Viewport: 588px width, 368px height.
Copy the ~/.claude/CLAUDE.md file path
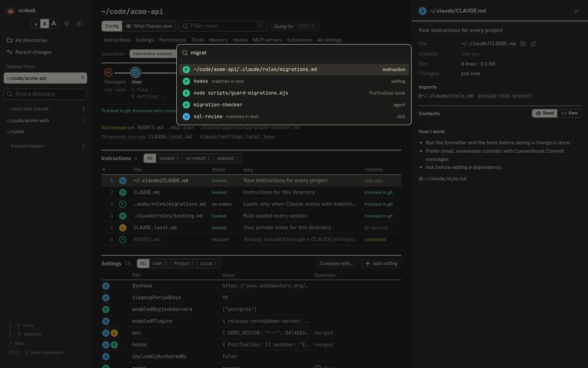click(x=523, y=44)
